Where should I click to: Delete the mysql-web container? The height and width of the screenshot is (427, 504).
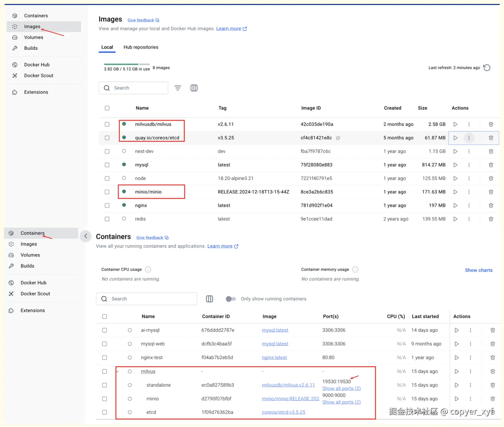click(492, 344)
